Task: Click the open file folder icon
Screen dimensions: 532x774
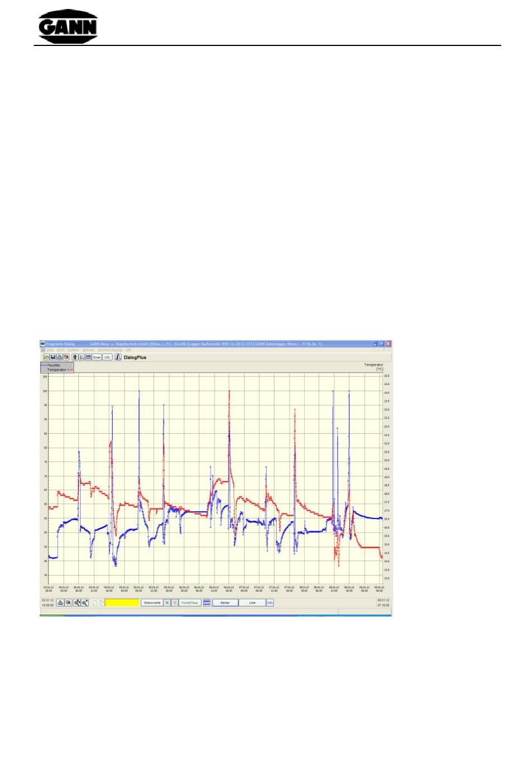Action: [46, 357]
